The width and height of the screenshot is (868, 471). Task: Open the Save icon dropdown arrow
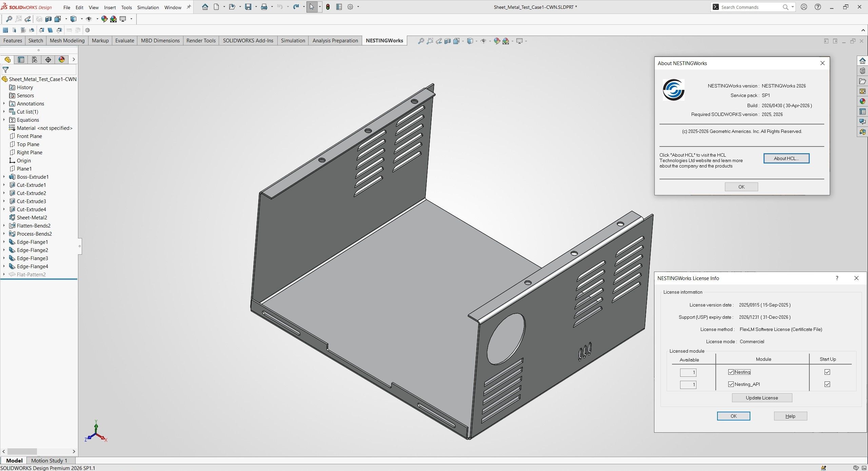pos(256,7)
